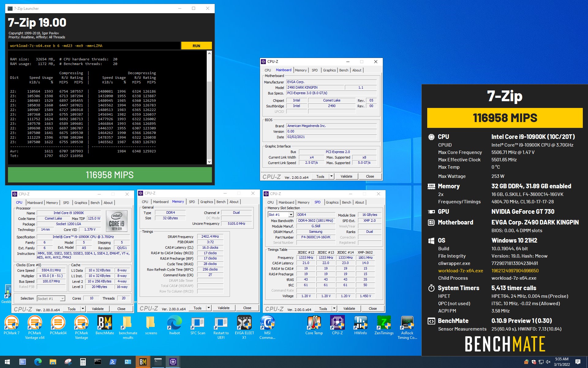Image resolution: width=588 pixels, height=368 pixels.
Task: Click the muted volume icon in the tray
Action: (548, 362)
